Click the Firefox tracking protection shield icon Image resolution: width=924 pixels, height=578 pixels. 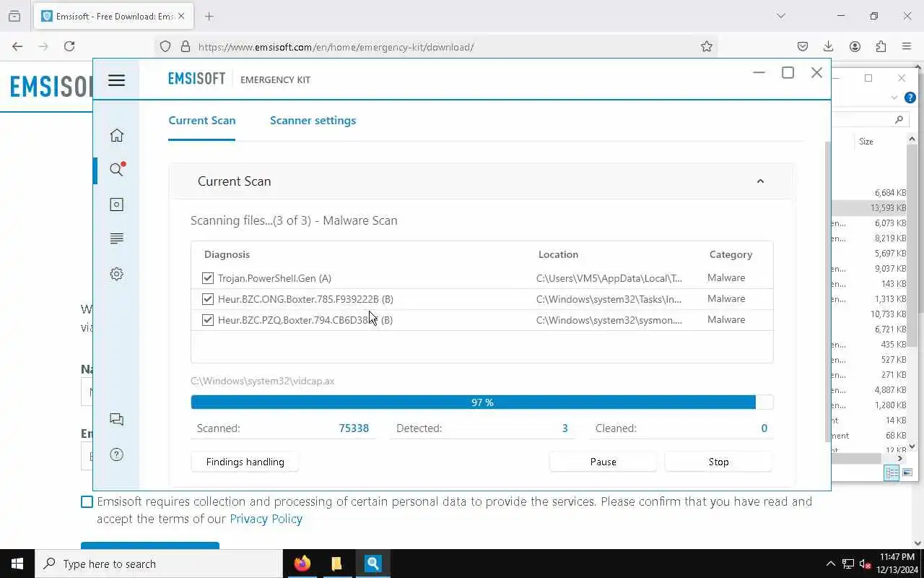[x=165, y=46]
